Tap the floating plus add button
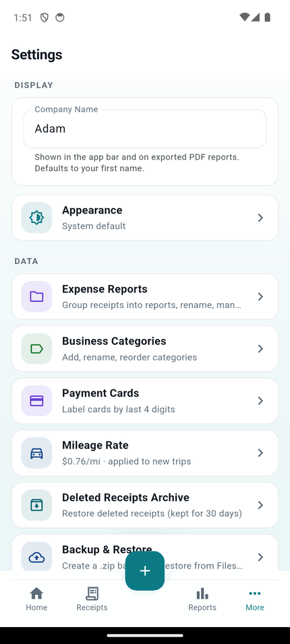The image size is (290, 644). point(145,571)
